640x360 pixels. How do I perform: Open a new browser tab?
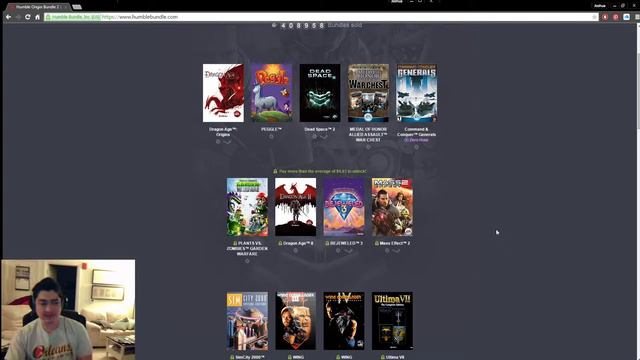(x=77, y=7)
